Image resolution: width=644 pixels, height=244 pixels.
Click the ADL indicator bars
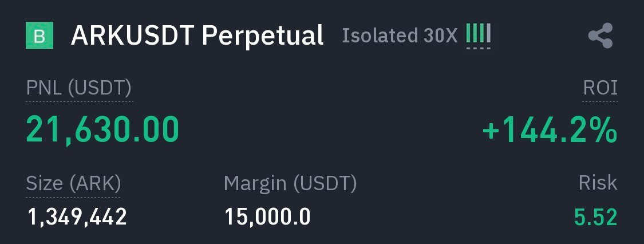(478, 34)
